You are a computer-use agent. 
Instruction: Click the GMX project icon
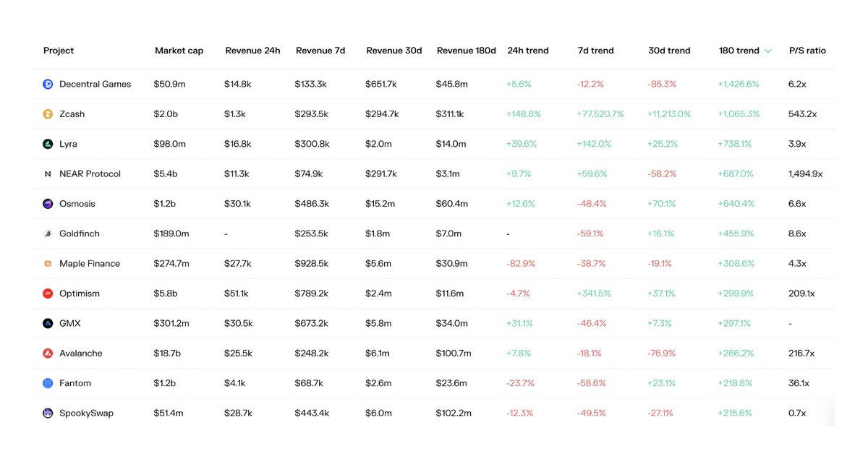click(x=48, y=324)
